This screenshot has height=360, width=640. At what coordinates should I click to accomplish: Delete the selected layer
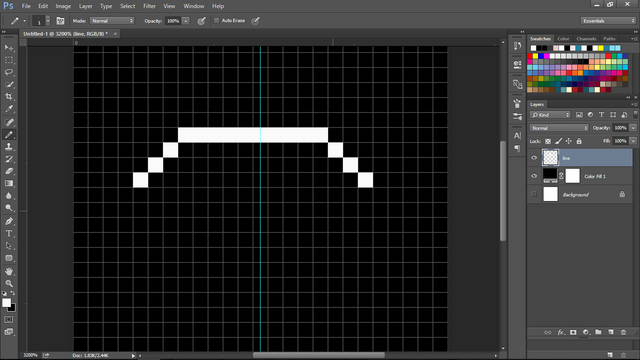point(623,332)
